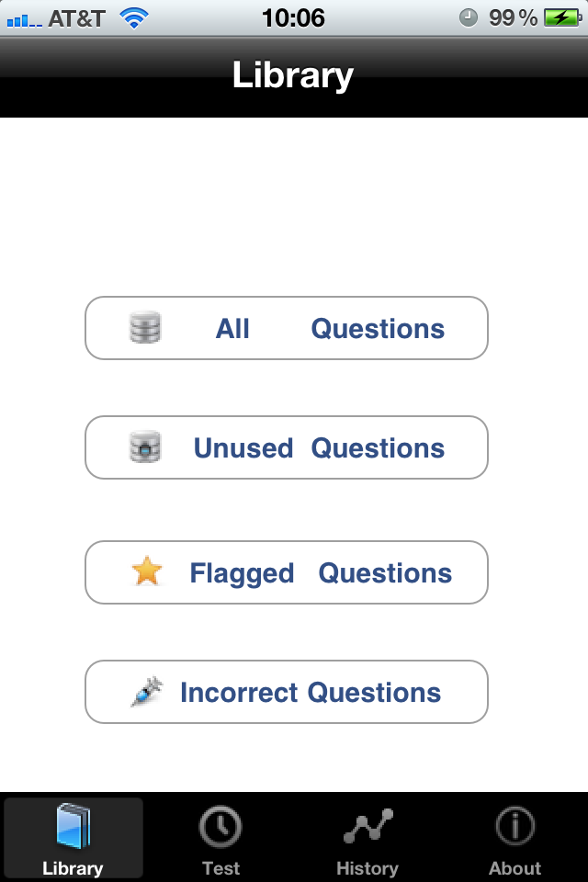Switch to the History tab label
This screenshot has height=882, width=588.
tap(367, 867)
